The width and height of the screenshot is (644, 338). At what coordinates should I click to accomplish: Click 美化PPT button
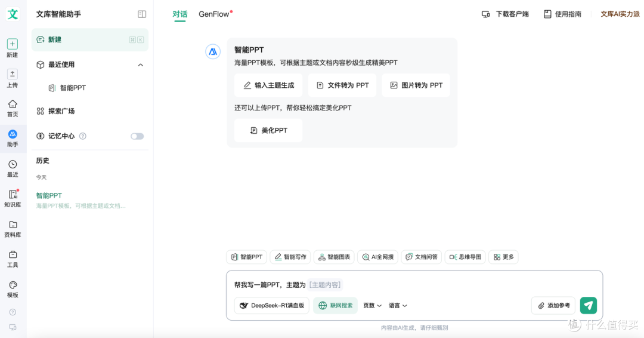[x=268, y=131]
